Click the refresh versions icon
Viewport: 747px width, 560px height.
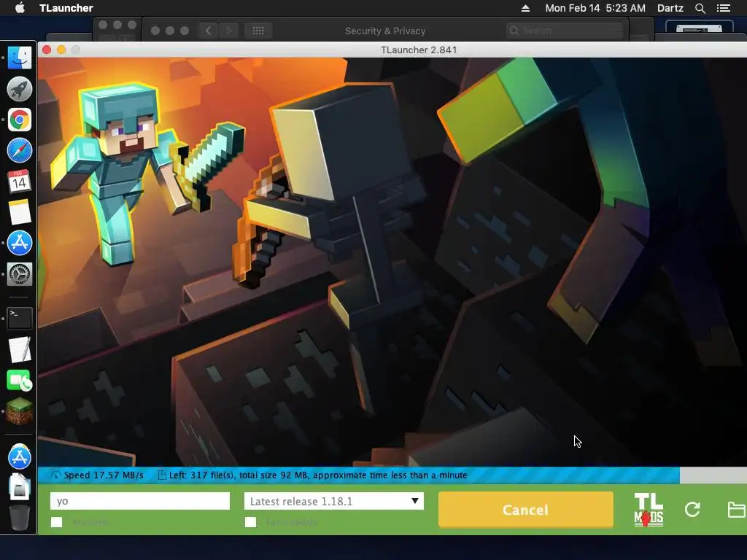pyautogui.click(x=692, y=509)
